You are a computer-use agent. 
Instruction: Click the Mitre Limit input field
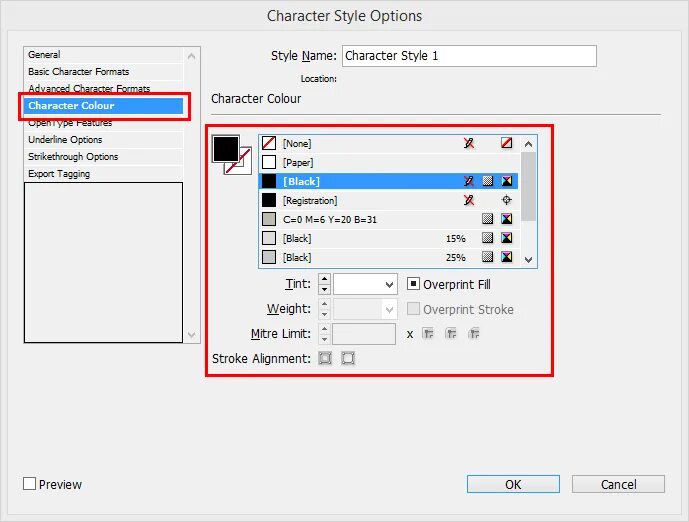tap(364, 334)
